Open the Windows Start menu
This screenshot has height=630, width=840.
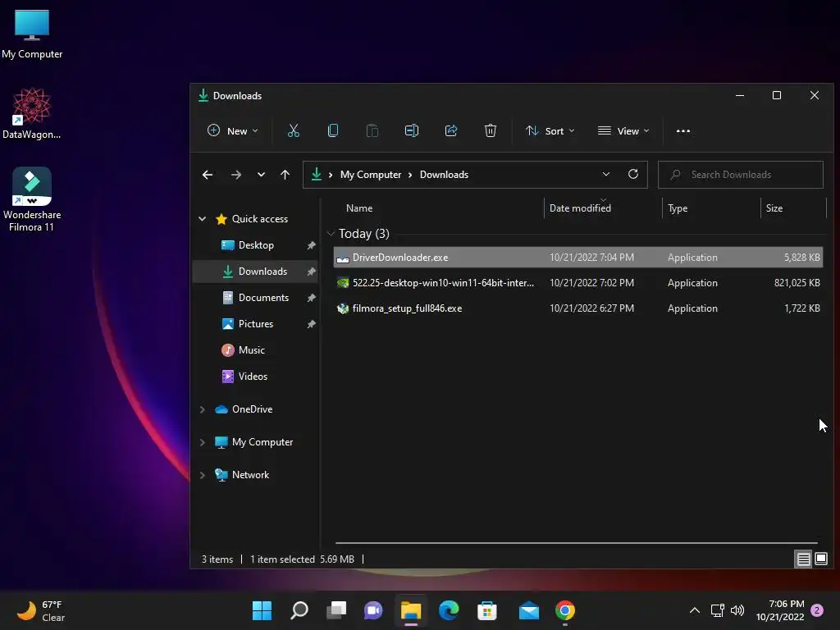(x=262, y=610)
